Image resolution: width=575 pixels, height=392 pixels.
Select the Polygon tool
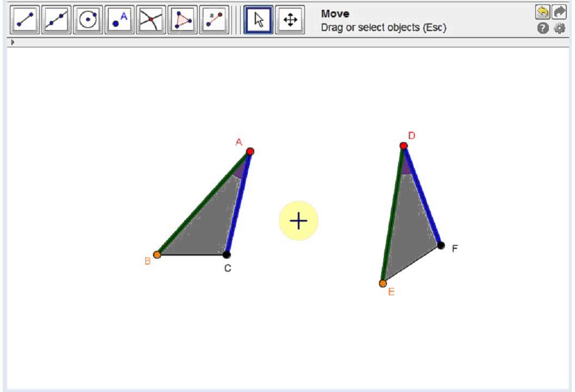point(182,20)
